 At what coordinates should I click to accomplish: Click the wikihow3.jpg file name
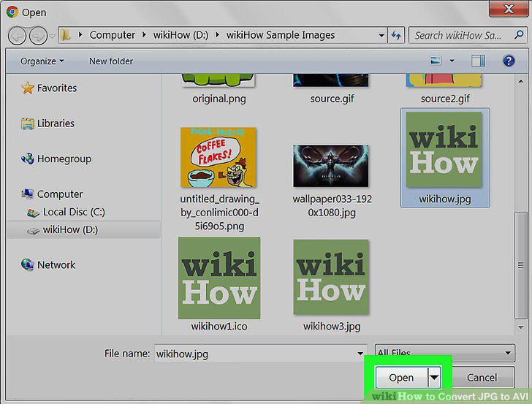(x=332, y=327)
